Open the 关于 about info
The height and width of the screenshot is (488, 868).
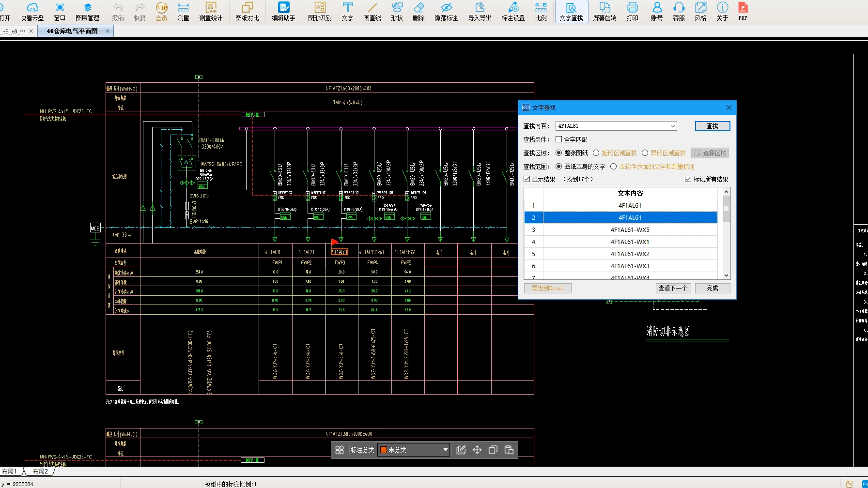tap(722, 12)
